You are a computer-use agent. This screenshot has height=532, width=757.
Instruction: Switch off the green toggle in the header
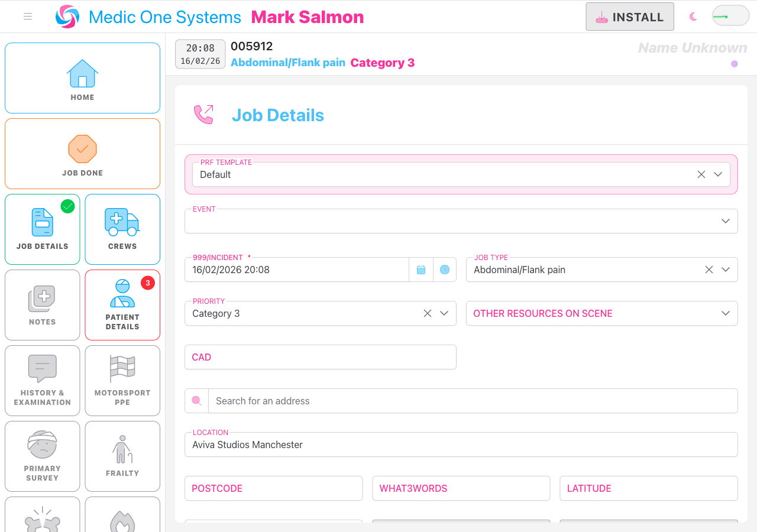(730, 17)
